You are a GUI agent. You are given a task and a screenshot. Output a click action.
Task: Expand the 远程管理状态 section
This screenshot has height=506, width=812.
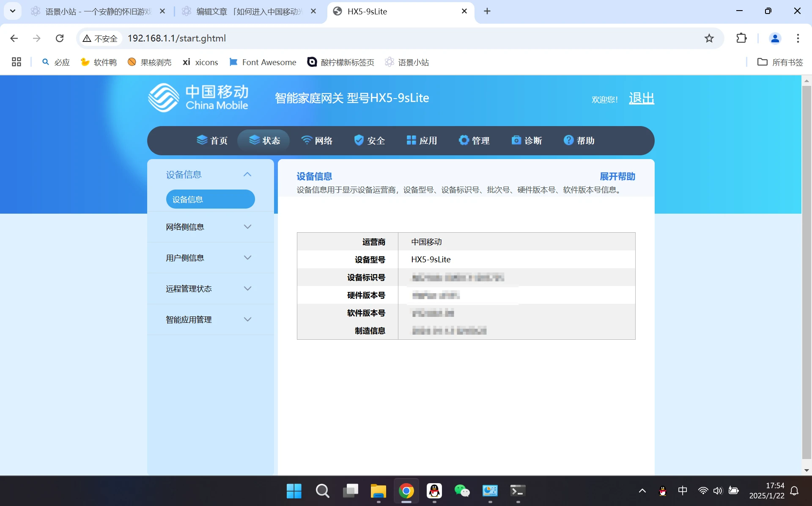210,289
